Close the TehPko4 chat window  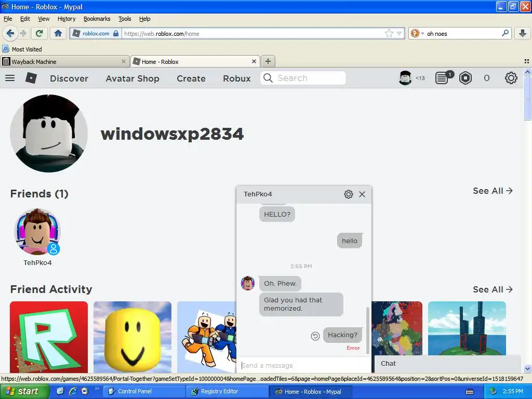point(362,194)
